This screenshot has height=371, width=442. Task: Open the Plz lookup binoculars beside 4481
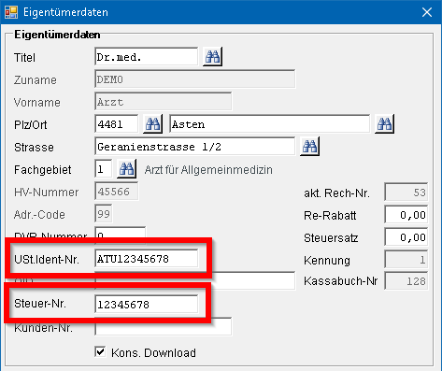(153, 124)
